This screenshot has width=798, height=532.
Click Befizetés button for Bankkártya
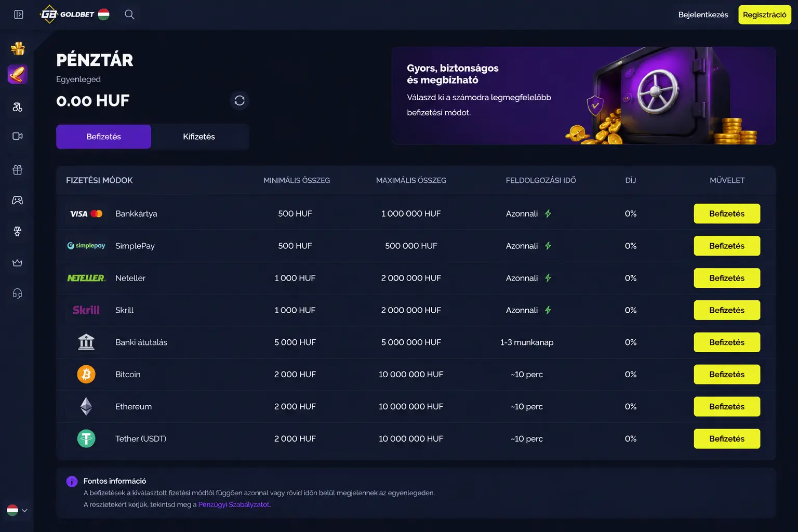(x=727, y=214)
